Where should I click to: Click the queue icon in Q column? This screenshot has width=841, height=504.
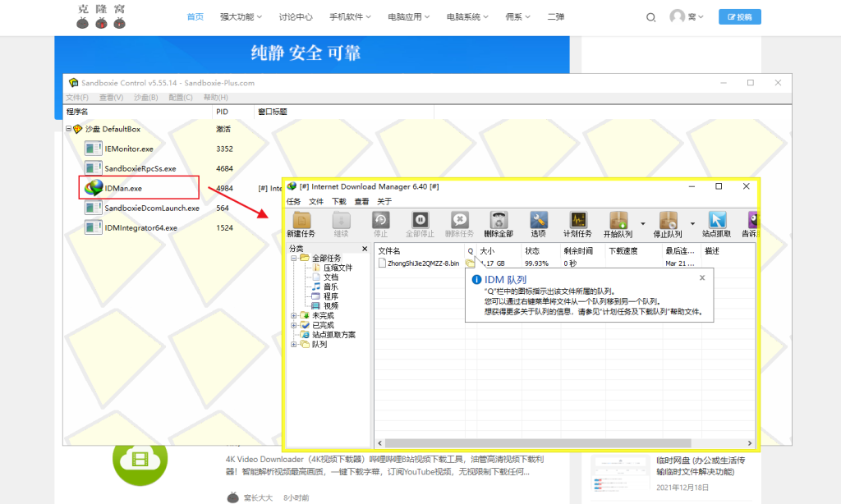471,263
